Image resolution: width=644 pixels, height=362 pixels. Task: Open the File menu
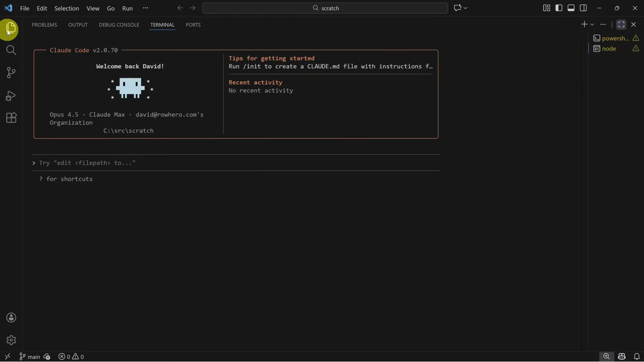[25, 8]
